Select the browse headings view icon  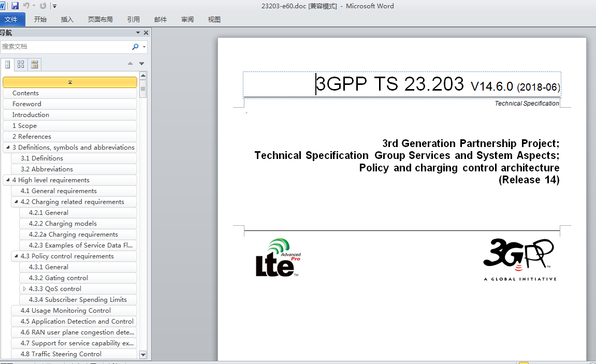coord(8,64)
